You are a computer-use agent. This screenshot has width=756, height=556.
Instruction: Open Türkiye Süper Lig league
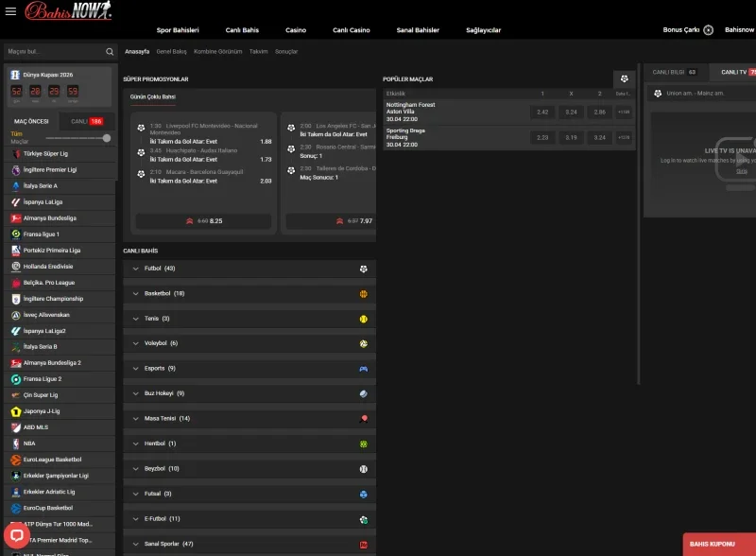[60, 154]
